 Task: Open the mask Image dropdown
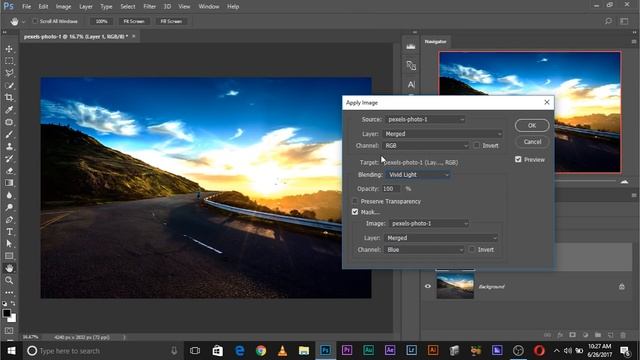pos(429,224)
